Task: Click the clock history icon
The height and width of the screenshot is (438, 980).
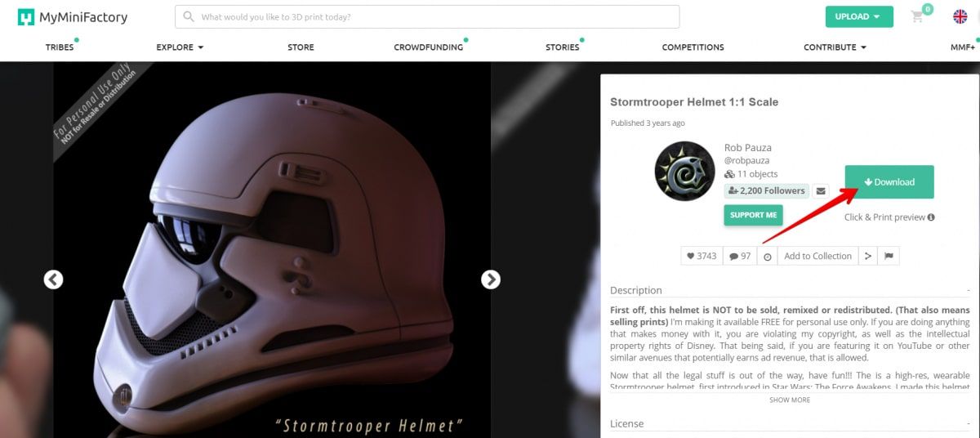Action: [768, 256]
